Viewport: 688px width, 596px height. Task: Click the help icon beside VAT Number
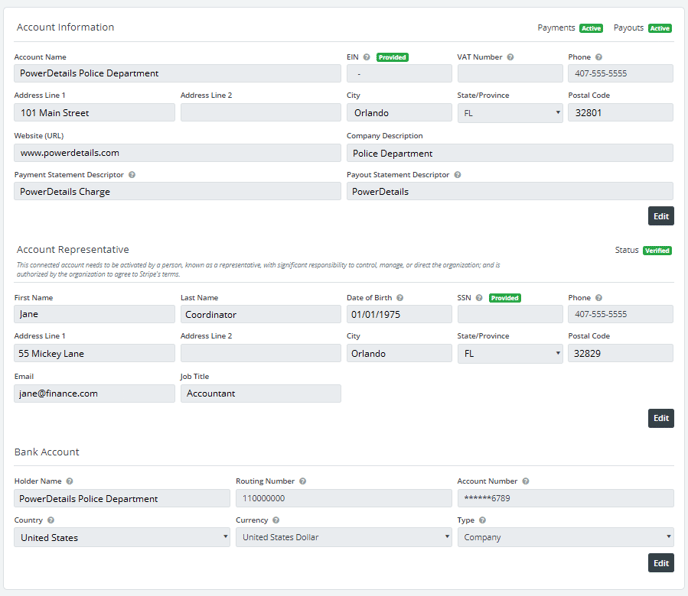pos(511,58)
